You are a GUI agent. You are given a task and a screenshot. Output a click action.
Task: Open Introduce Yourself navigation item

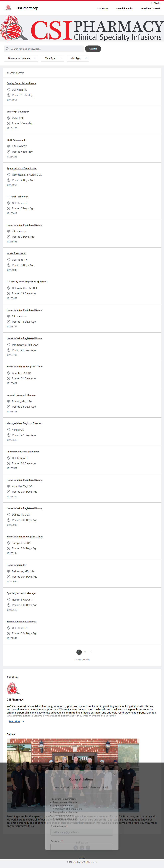click(150, 8)
